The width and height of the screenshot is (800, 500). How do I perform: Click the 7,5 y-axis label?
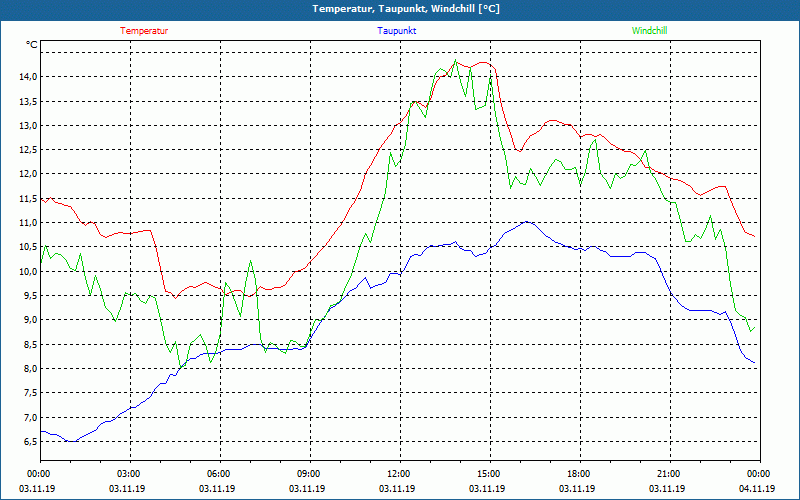(x=30, y=393)
